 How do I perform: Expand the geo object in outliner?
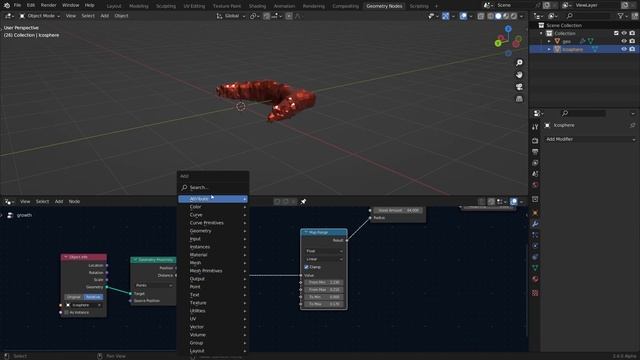coord(549,41)
